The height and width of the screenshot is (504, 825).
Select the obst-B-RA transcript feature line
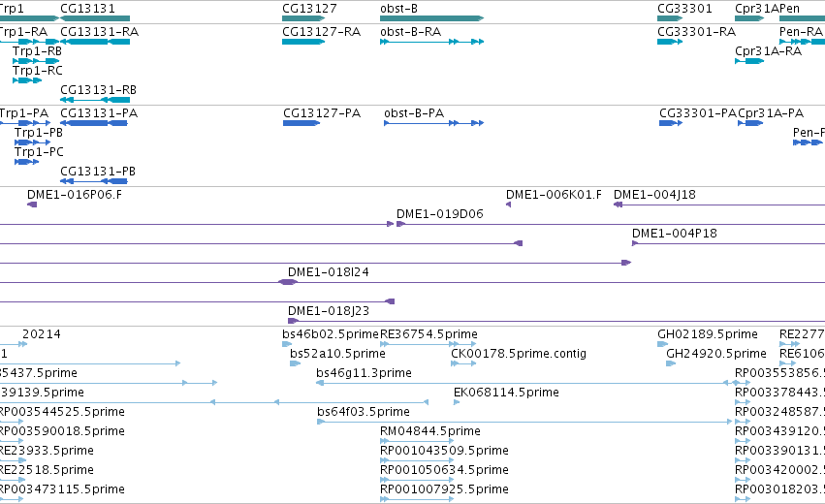click(x=431, y=42)
